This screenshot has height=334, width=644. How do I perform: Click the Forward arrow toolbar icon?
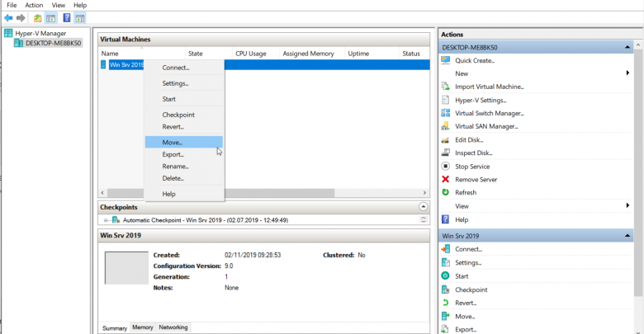pos(21,18)
